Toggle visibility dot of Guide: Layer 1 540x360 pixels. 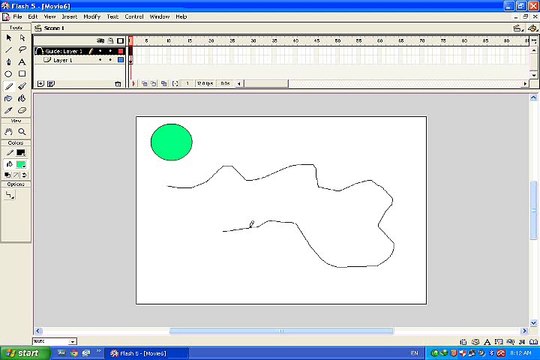[100, 51]
